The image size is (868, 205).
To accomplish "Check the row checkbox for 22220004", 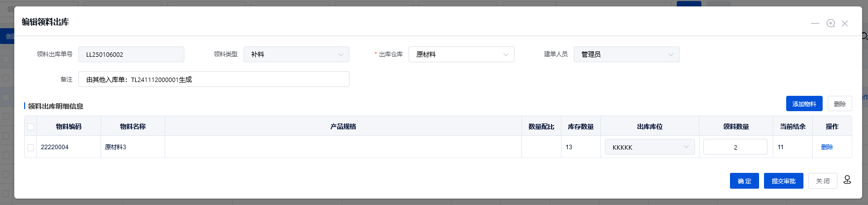I will [x=31, y=147].
